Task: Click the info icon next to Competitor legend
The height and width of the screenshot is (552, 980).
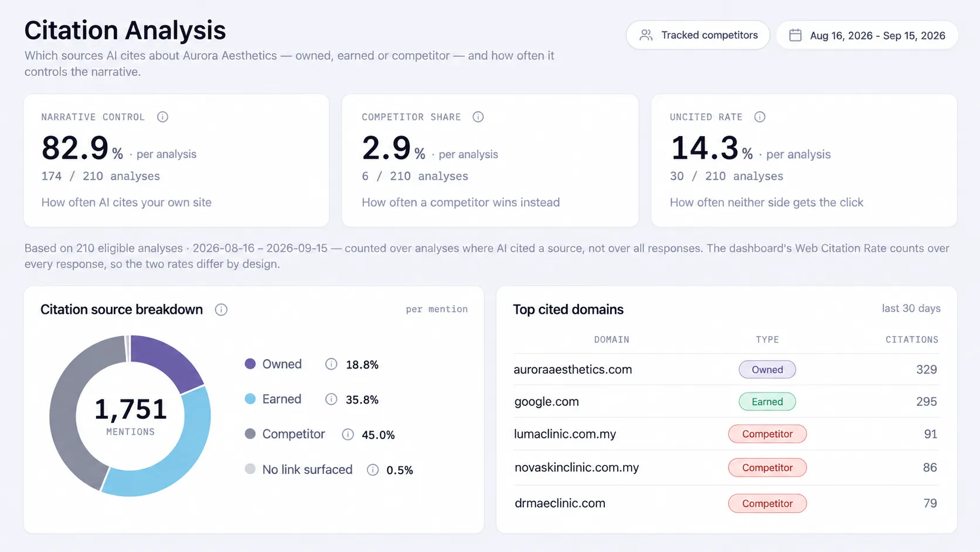Action: (x=348, y=435)
